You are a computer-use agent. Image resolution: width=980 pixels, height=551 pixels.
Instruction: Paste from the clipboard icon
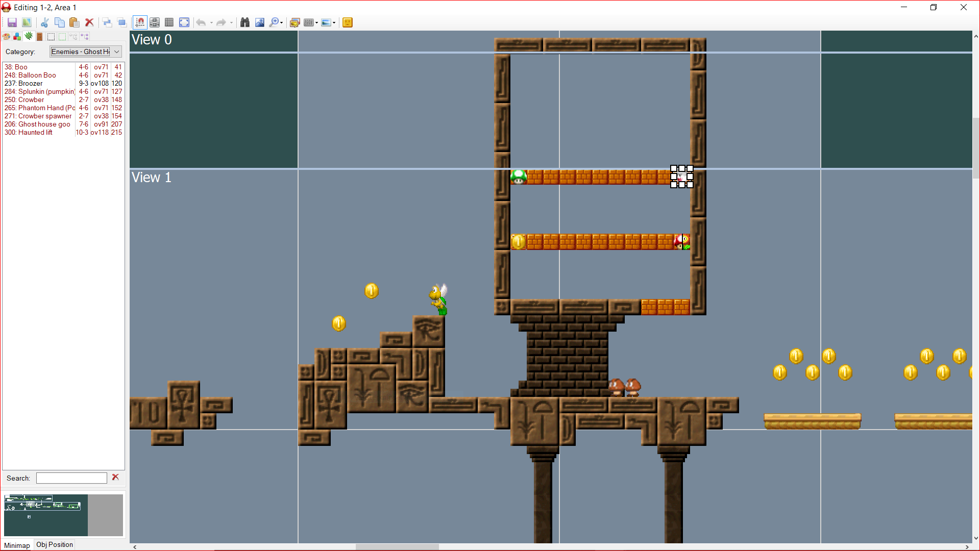(75, 22)
